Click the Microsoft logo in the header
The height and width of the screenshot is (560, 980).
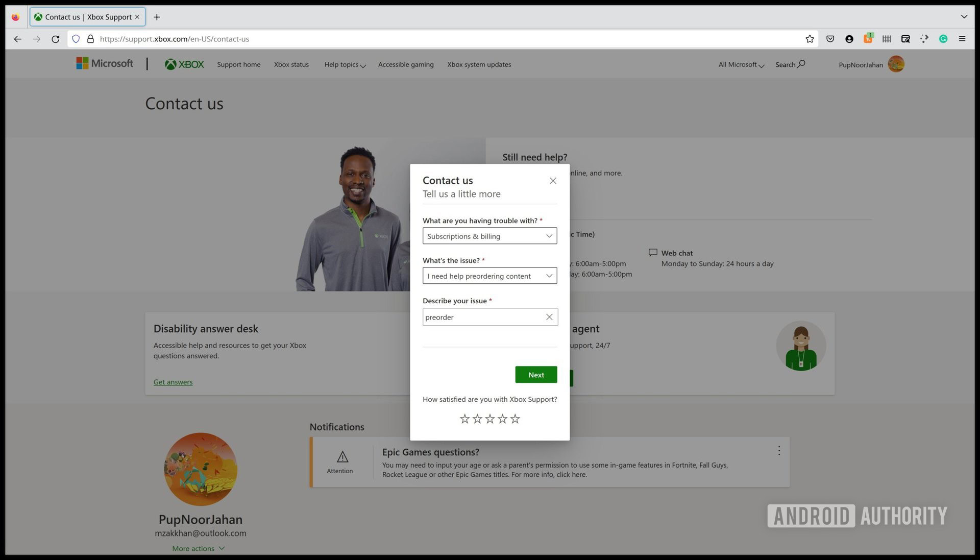pyautogui.click(x=104, y=63)
